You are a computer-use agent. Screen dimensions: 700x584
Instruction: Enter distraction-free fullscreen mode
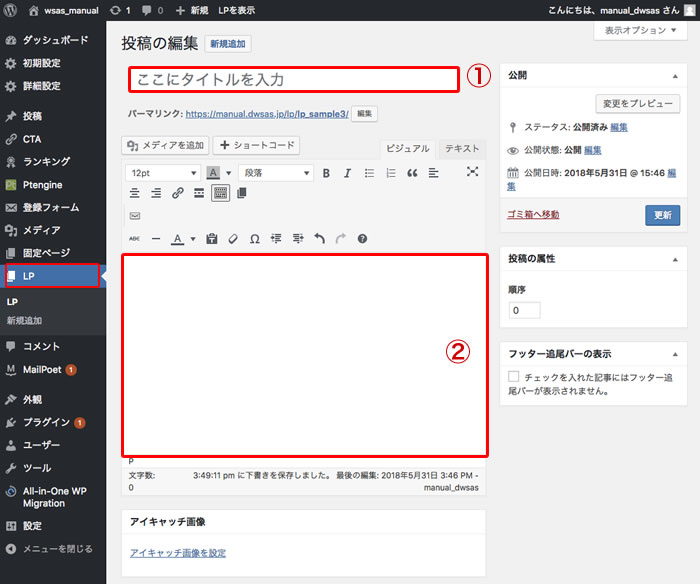point(473,172)
